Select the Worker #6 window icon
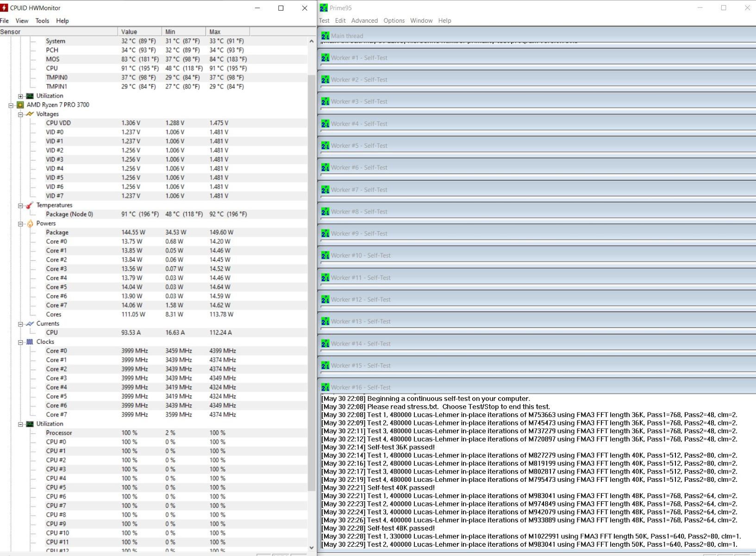Image resolution: width=756 pixels, height=556 pixels. tap(325, 167)
